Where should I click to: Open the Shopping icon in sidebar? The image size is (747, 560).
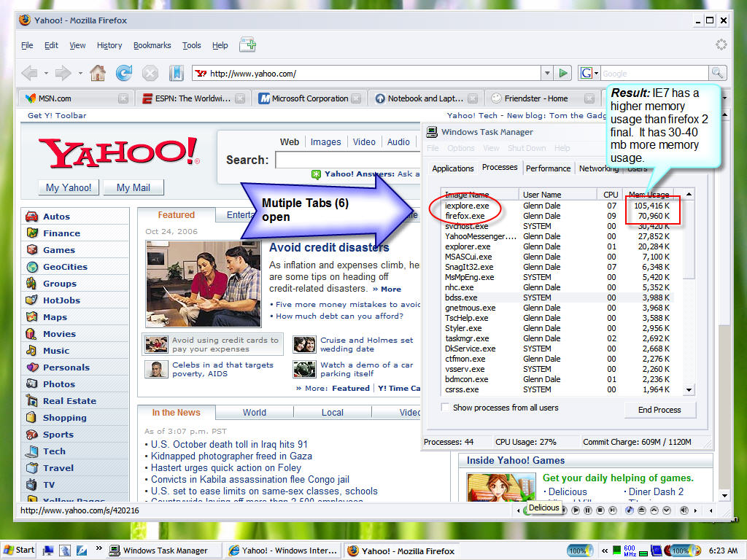(31, 418)
